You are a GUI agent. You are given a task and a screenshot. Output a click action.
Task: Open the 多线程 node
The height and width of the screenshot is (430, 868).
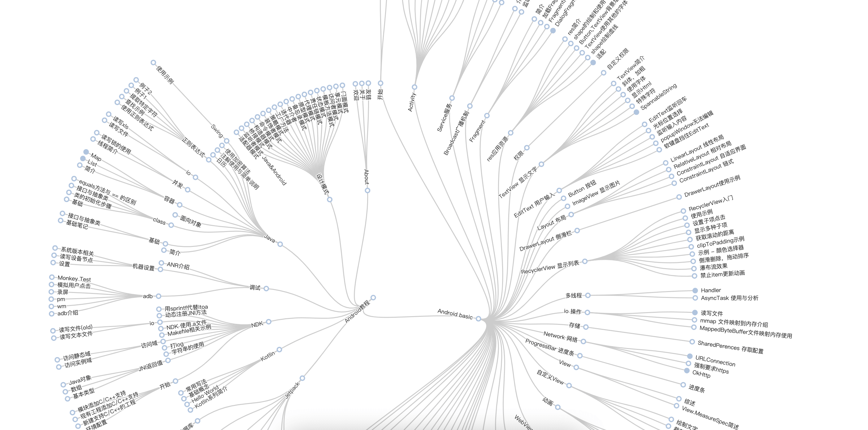pyautogui.click(x=588, y=295)
